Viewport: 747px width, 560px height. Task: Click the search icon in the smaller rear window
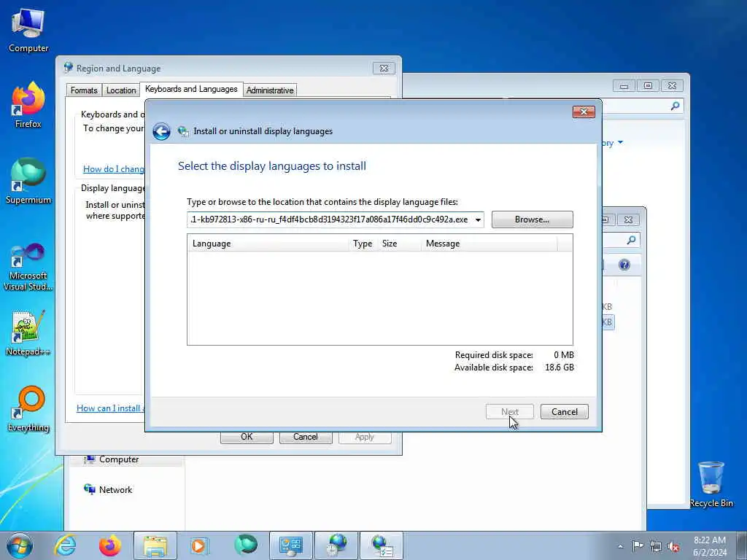[631, 240]
